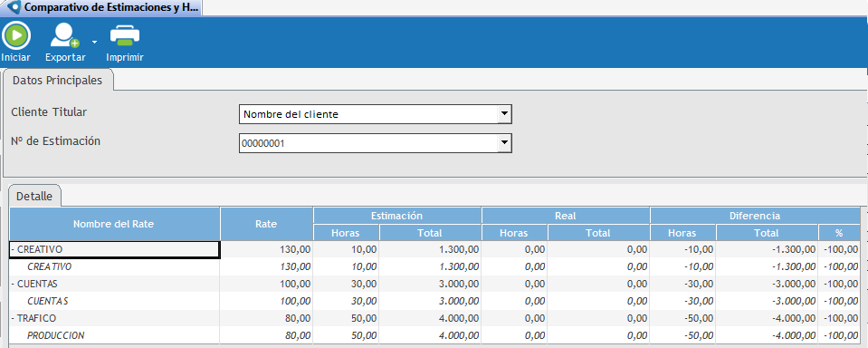This screenshot has width=868, height=348.
Task: Click the % column header
Action: point(839,233)
